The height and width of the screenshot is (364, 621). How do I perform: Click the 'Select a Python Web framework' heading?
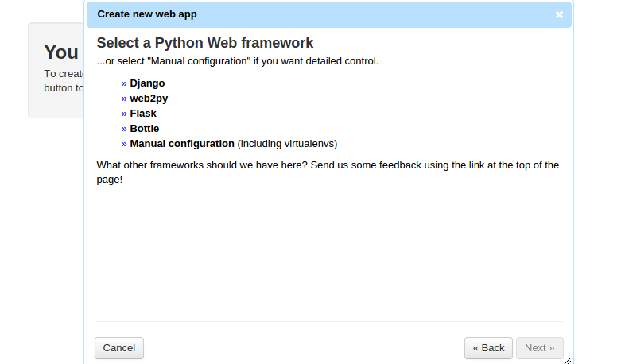(205, 43)
